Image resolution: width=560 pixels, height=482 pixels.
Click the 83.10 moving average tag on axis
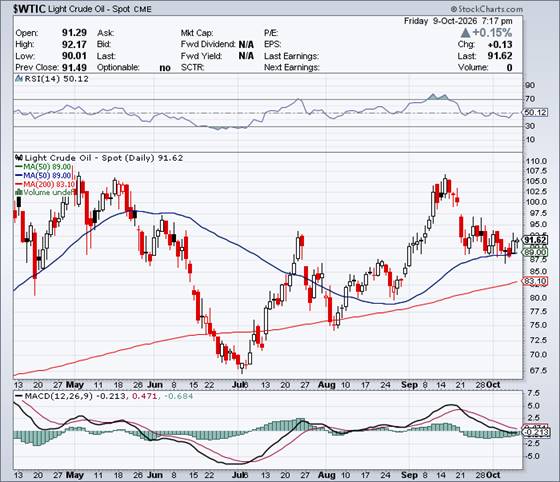tap(535, 281)
